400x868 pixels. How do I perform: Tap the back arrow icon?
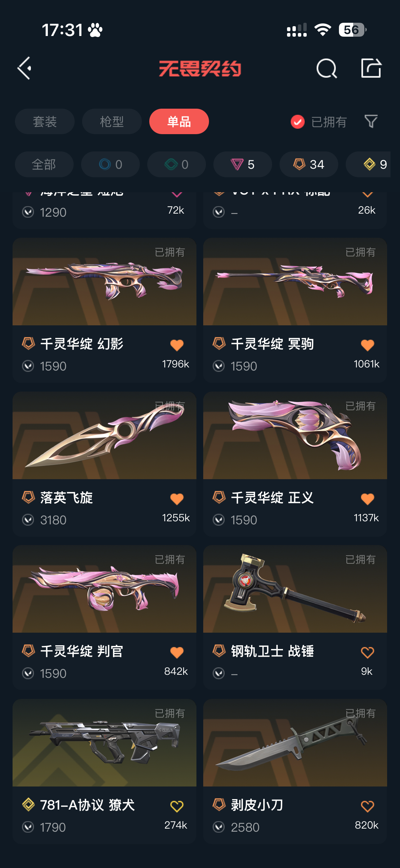point(24,68)
